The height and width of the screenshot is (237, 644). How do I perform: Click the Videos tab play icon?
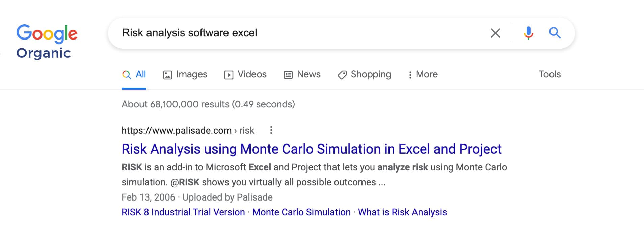[229, 75]
